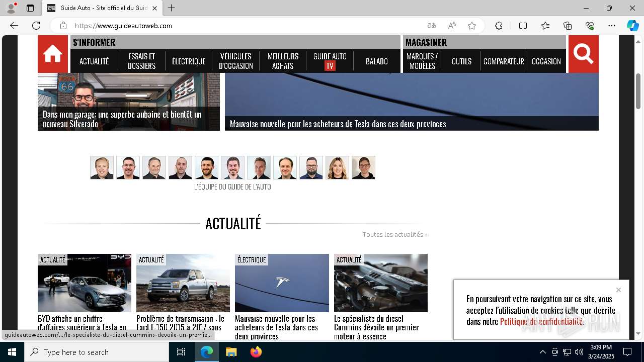The height and width of the screenshot is (362, 644).
Task: Click first team member portrait
Action: (x=102, y=167)
